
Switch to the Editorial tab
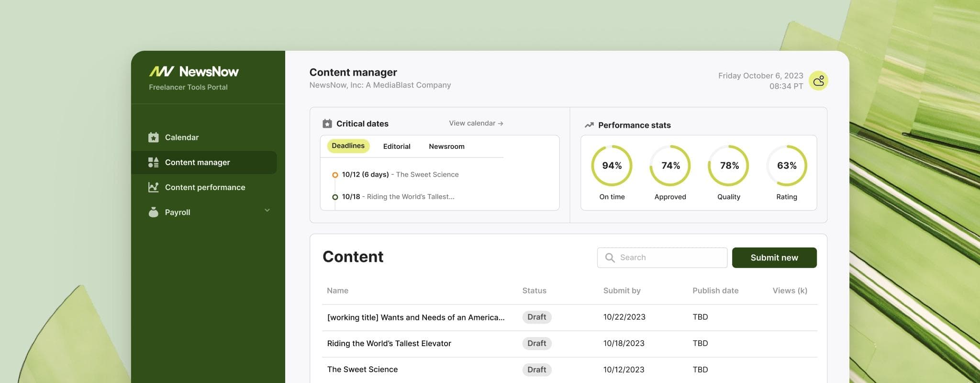[x=397, y=146]
